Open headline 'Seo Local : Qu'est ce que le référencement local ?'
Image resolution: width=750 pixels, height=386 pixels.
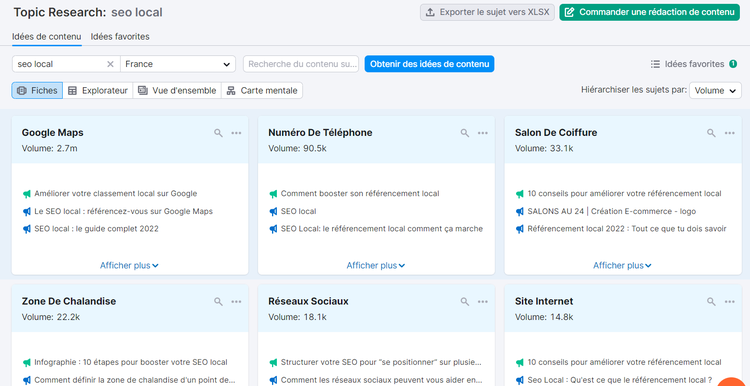620,380
